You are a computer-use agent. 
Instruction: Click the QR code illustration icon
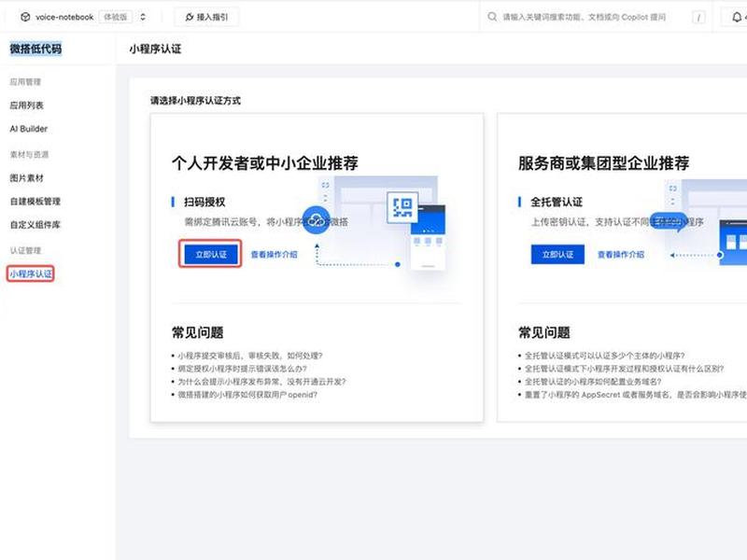click(x=402, y=207)
